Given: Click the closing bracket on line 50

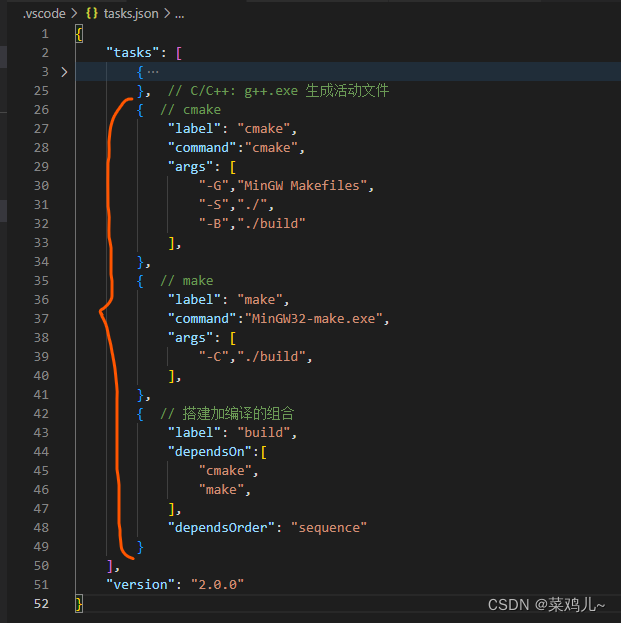Looking at the screenshot, I should coord(110,566).
